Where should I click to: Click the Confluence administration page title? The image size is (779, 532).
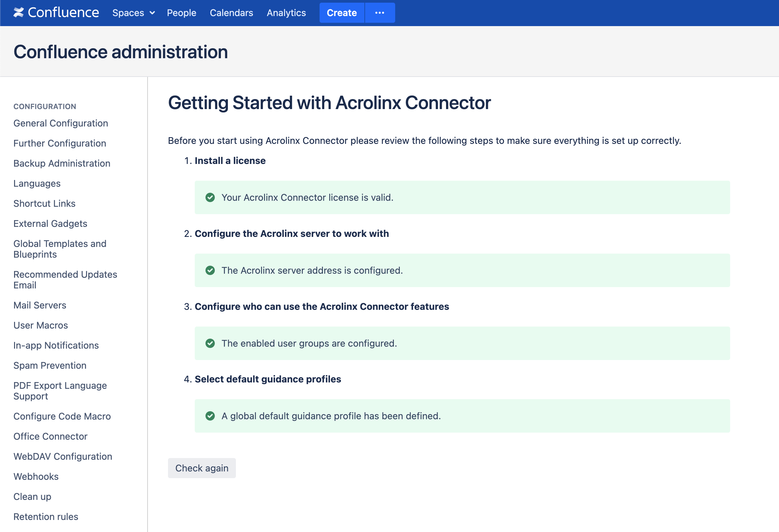(x=120, y=52)
